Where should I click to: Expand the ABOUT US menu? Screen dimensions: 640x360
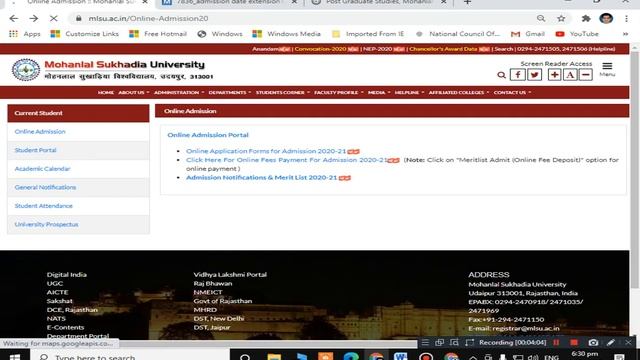click(133, 93)
